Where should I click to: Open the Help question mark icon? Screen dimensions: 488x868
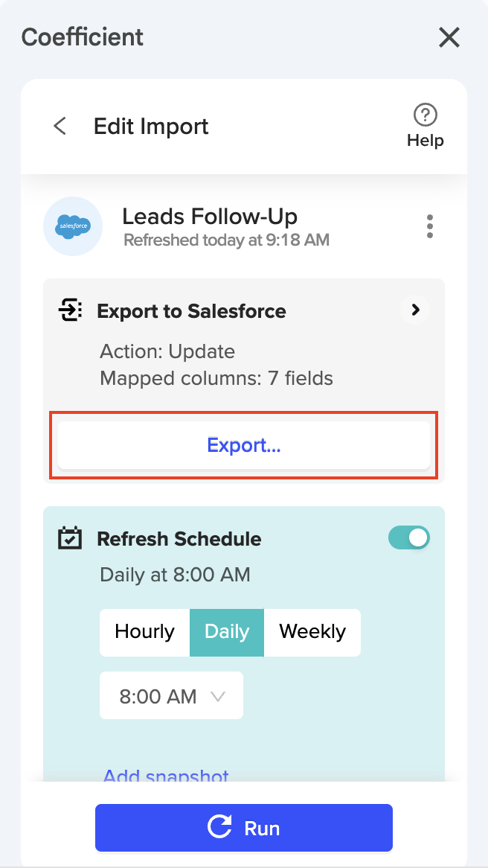(425, 115)
